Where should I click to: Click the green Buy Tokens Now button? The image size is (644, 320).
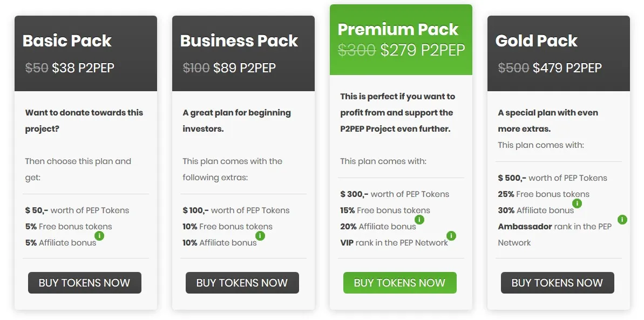click(x=400, y=283)
